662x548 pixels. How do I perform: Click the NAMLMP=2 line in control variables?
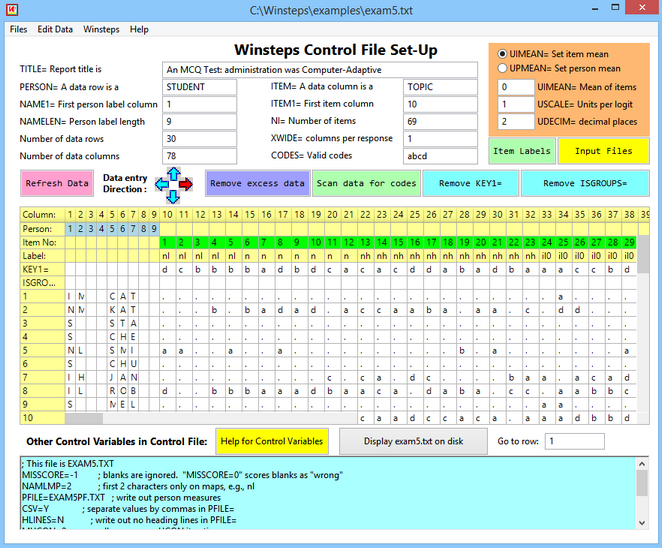click(x=138, y=486)
